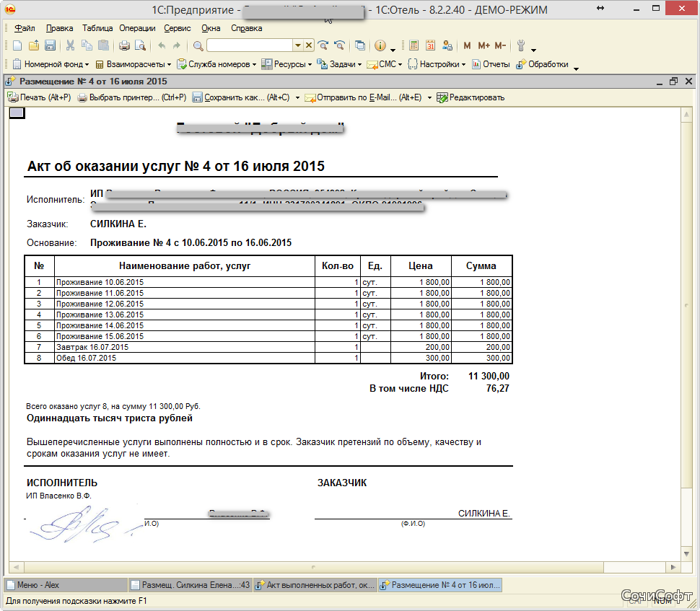Save using the floppy disk icon in main toolbar
This screenshot has height=611, width=700.
click(x=50, y=45)
